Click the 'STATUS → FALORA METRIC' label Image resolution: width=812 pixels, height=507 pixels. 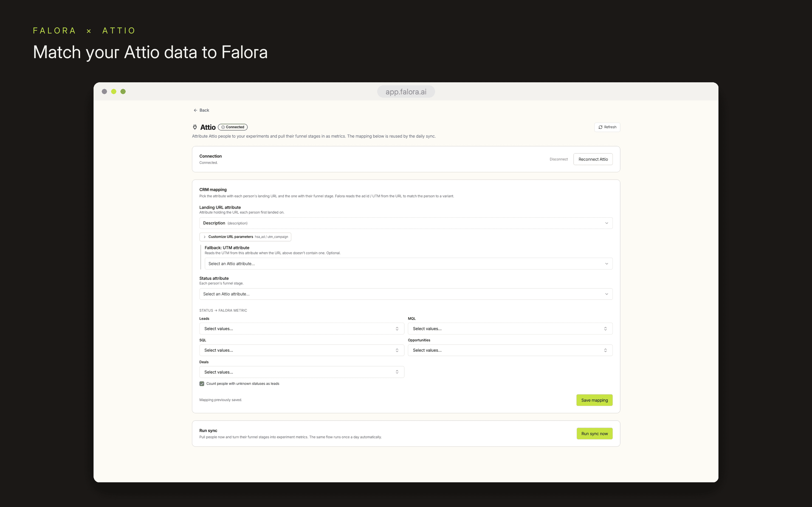(x=223, y=311)
